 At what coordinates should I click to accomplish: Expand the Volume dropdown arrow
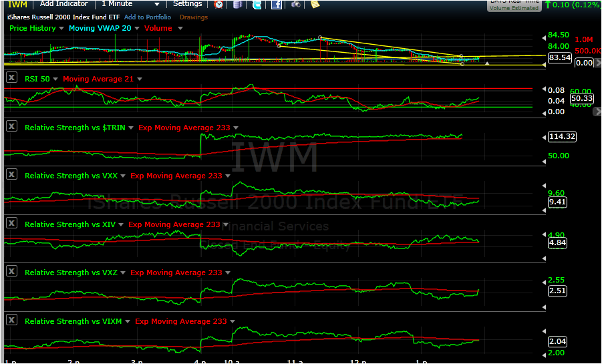click(180, 29)
